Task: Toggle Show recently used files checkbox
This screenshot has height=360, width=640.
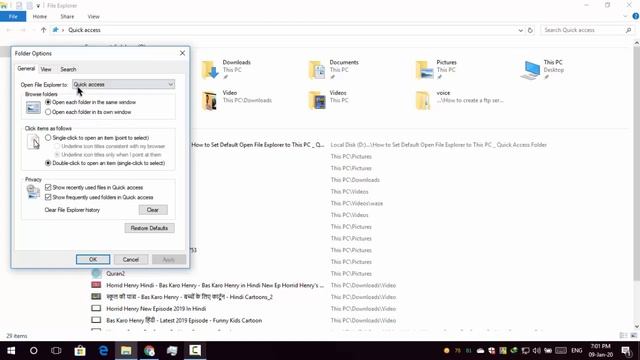Action: [x=48, y=187]
